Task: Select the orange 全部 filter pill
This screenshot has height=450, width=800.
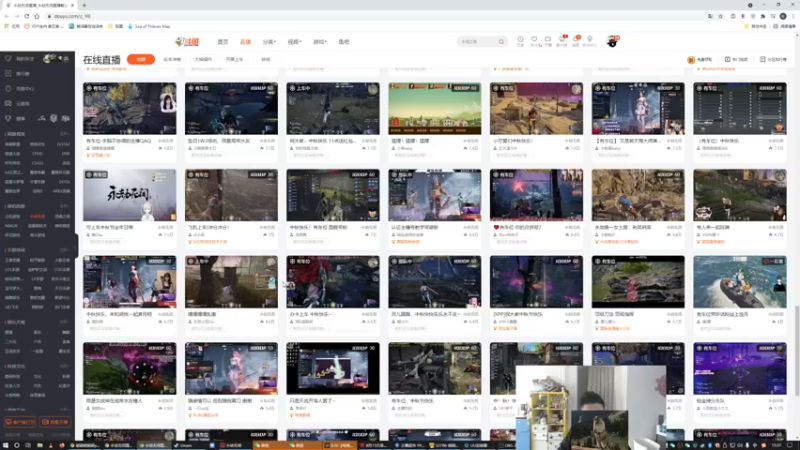Action: click(x=141, y=59)
